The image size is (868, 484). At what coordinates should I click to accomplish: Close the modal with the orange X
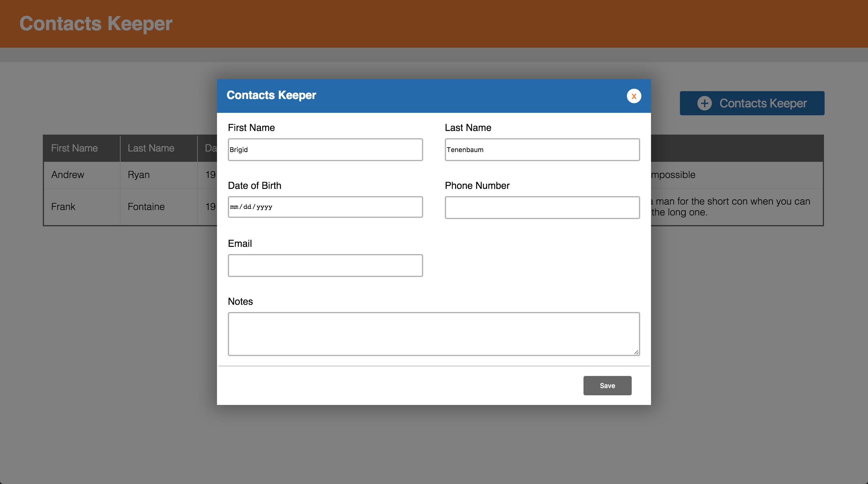(634, 96)
